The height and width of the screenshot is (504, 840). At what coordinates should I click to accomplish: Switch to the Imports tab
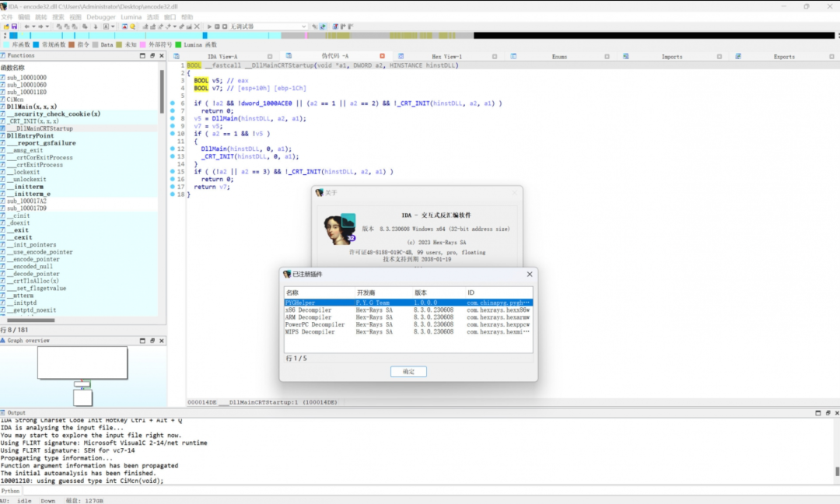click(672, 56)
